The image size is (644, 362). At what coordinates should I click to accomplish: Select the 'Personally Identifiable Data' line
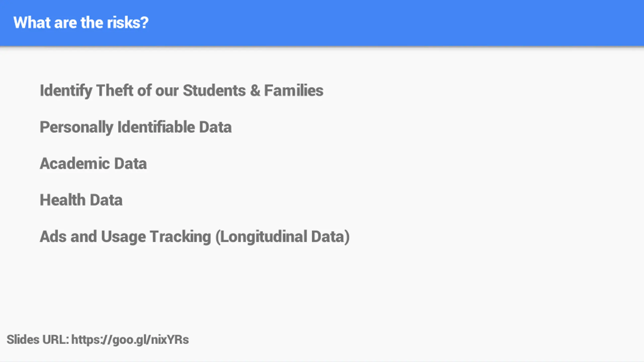click(x=136, y=127)
